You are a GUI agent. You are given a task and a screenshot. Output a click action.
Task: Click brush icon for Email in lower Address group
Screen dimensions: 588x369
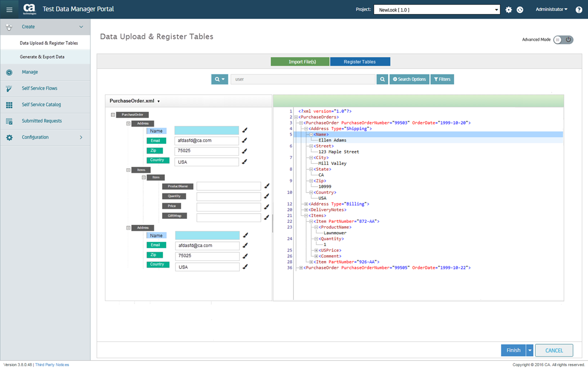point(245,245)
